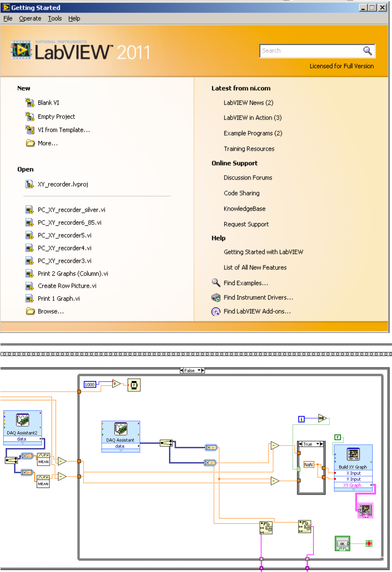The height and width of the screenshot is (572, 392).
Task: Select the right Number To String node
Action: pyautogui.click(x=305, y=527)
